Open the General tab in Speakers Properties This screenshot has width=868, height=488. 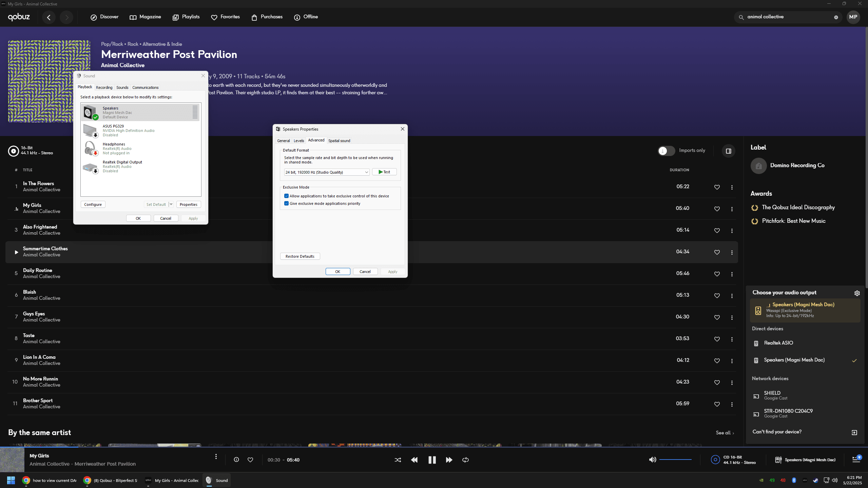click(283, 141)
